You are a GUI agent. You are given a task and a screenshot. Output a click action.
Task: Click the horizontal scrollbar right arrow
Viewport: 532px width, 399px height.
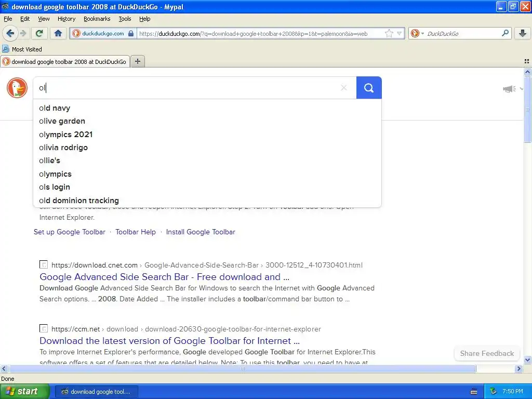518,368
